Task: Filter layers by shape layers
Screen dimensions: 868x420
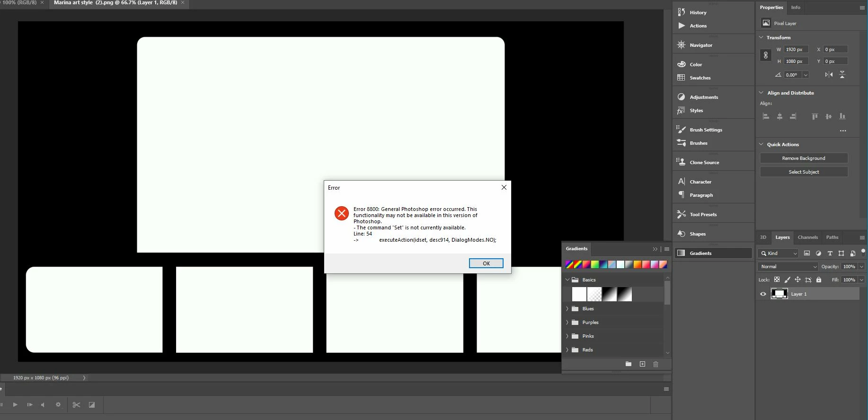Action: pyautogui.click(x=841, y=254)
